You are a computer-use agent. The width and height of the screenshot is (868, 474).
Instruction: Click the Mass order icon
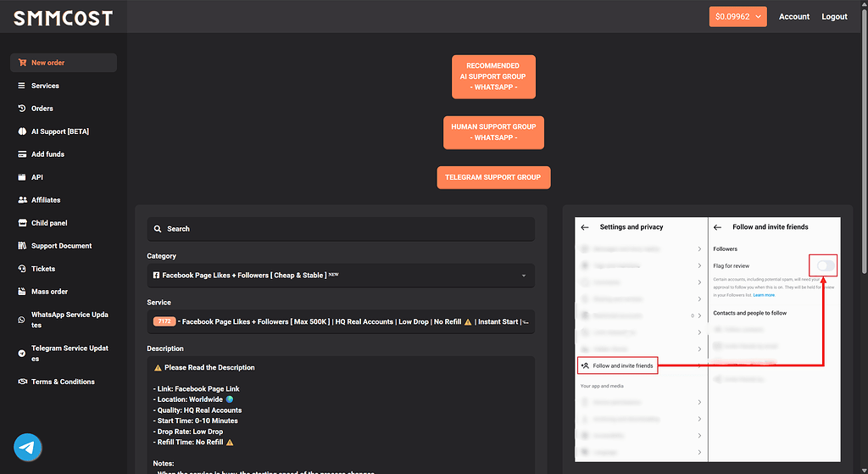tap(21, 291)
